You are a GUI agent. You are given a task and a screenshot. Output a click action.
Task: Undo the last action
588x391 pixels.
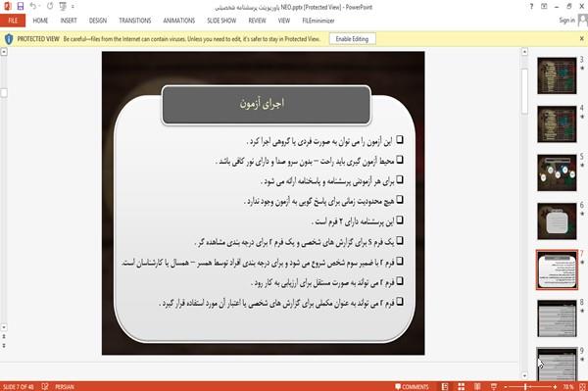(x=33, y=6)
